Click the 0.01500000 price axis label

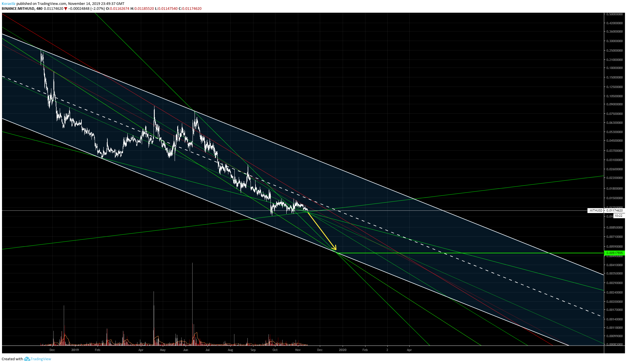click(x=615, y=198)
